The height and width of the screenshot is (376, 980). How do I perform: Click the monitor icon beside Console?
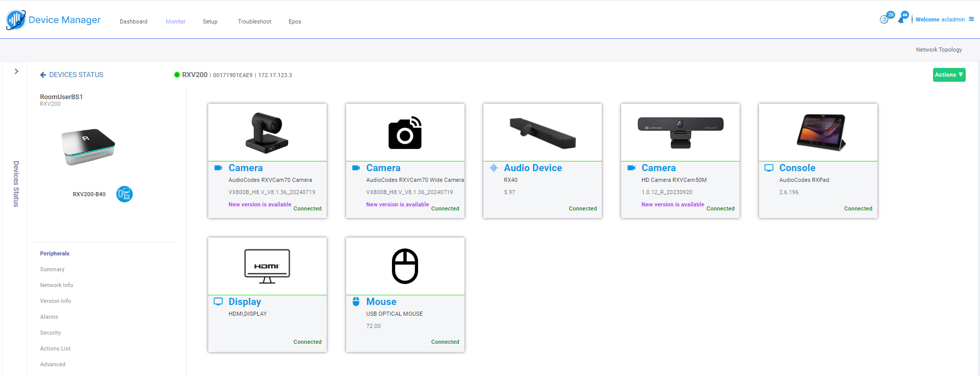769,168
